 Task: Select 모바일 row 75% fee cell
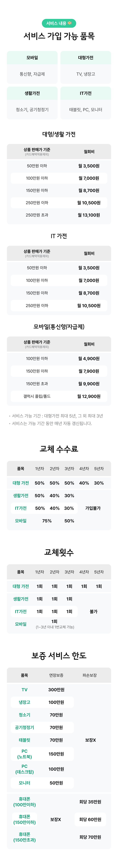(47, 521)
